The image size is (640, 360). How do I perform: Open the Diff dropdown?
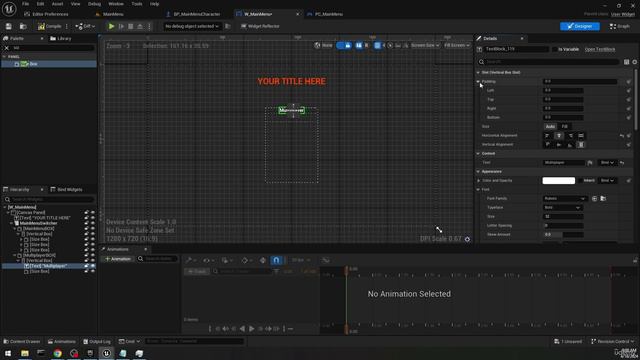[85, 26]
